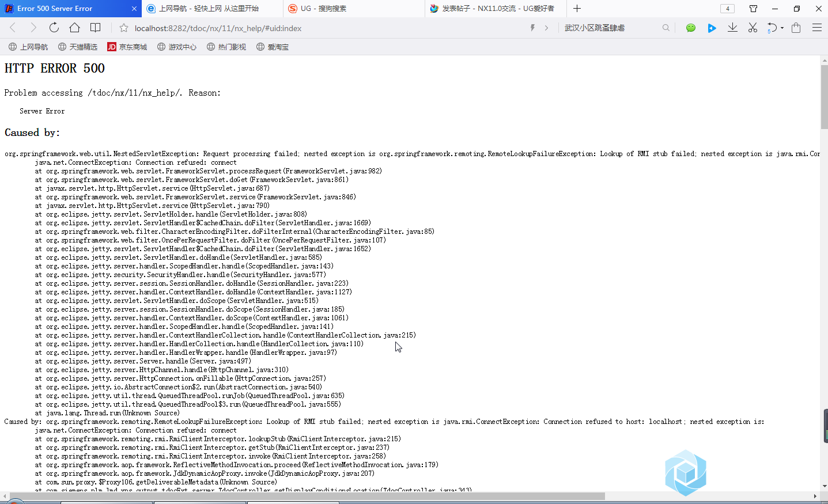Click the vertical scrollbar down arrow
This screenshot has height=504, width=828.
coord(824,486)
